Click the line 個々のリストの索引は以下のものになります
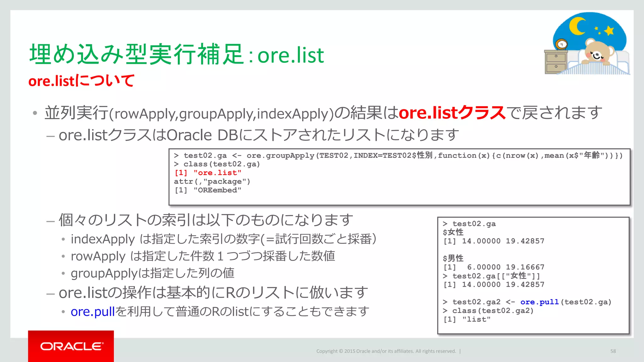Screen dimensions: 644x362 tap(206, 220)
